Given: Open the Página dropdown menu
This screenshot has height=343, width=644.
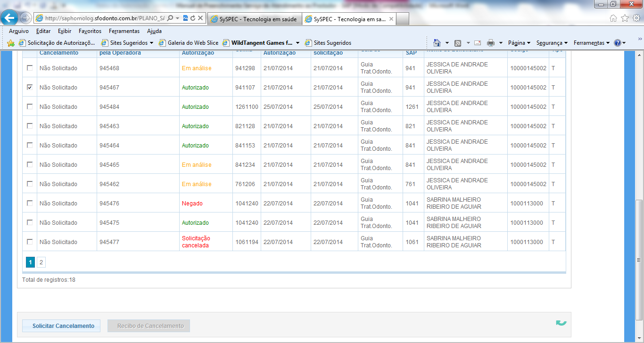Looking at the screenshot, I should coord(519,43).
